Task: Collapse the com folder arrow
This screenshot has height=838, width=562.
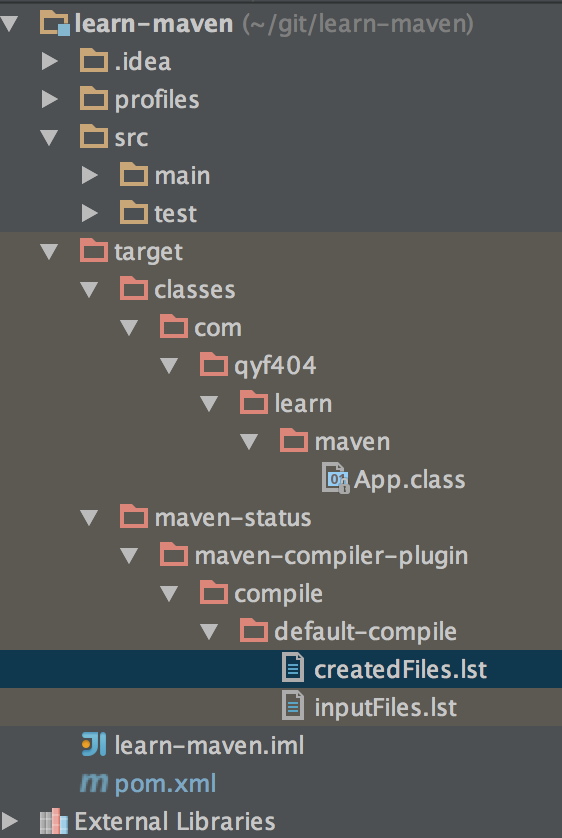Action: (129, 327)
